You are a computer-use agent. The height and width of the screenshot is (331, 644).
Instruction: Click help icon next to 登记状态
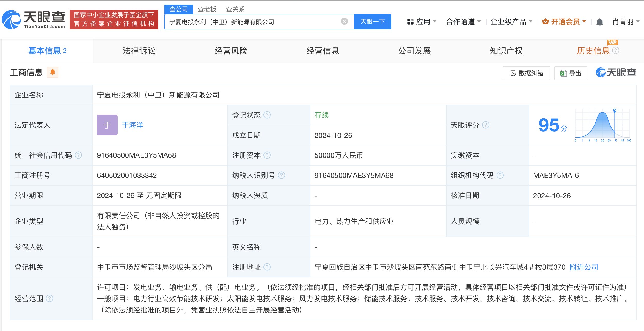tap(267, 115)
